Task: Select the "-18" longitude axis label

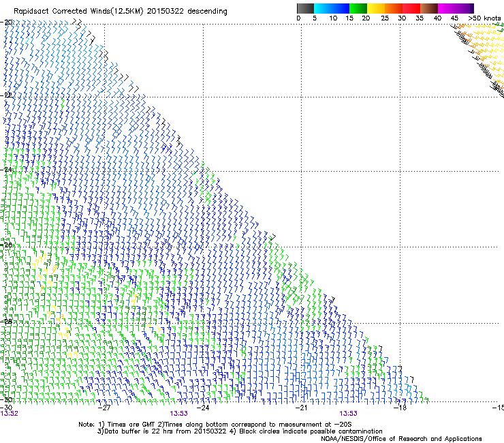Action: (400, 408)
